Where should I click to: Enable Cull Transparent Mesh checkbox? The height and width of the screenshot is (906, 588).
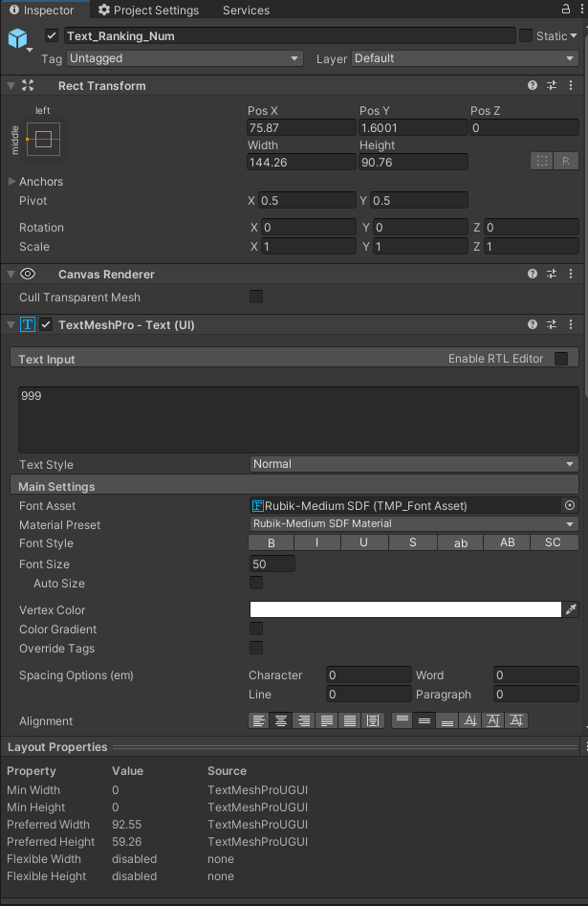click(256, 297)
